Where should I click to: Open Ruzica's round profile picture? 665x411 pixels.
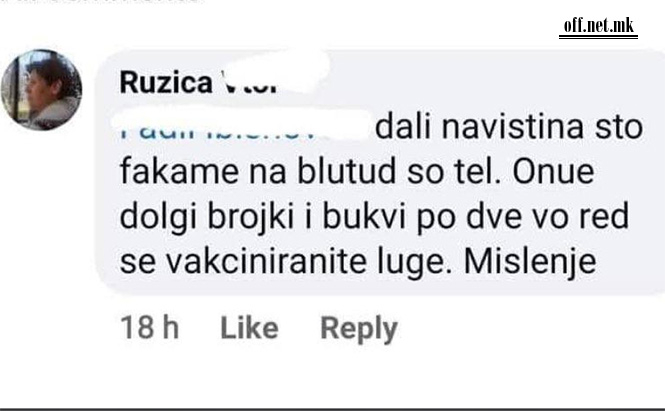41,89
